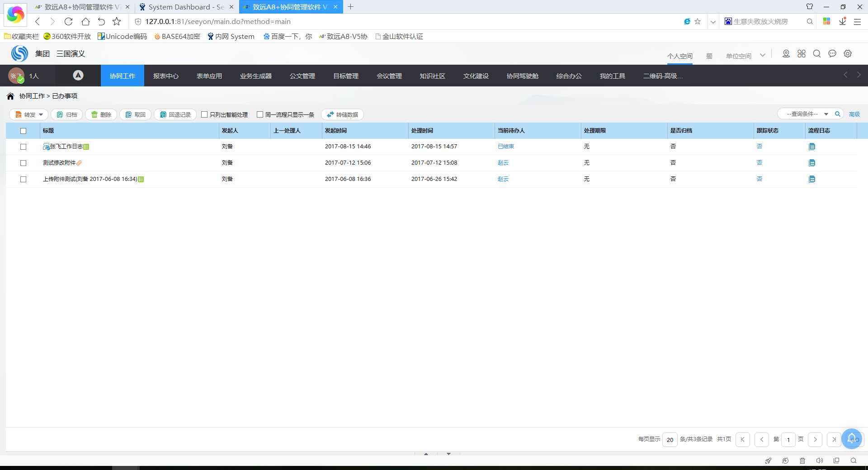Enable 只列出智能处理 checkbox
The height and width of the screenshot is (470, 868).
[x=204, y=115]
